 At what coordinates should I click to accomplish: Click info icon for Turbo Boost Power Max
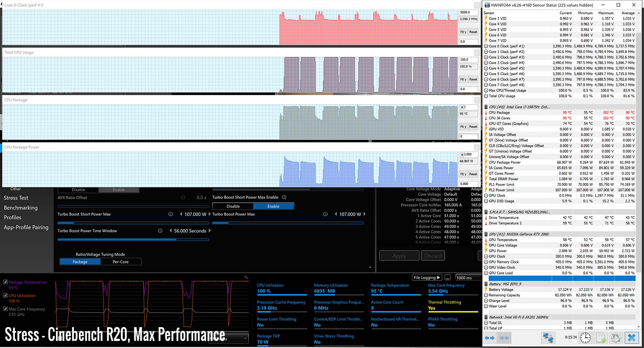coord(325,214)
